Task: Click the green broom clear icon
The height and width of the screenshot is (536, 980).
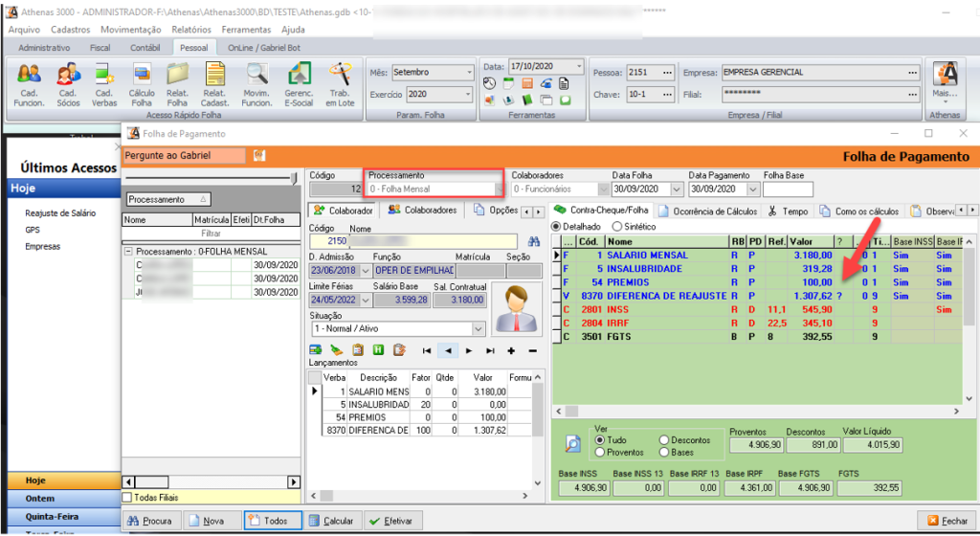Action: [336, 350]
